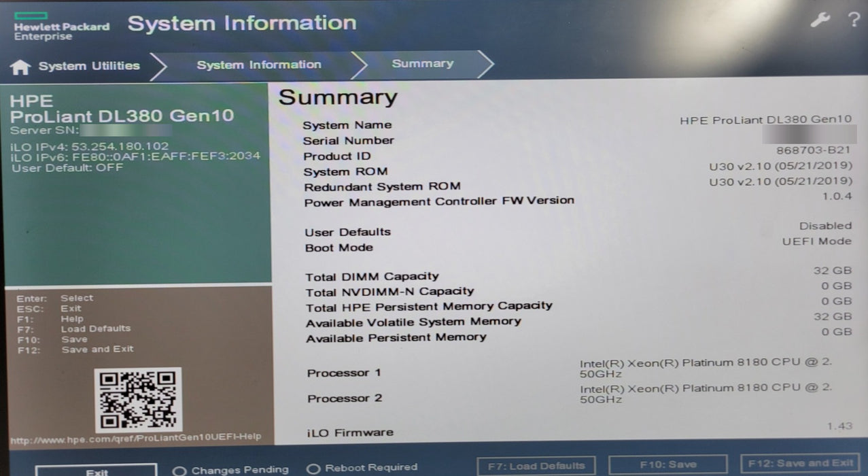Click the F10: Save key hint in sidebar

52,339
